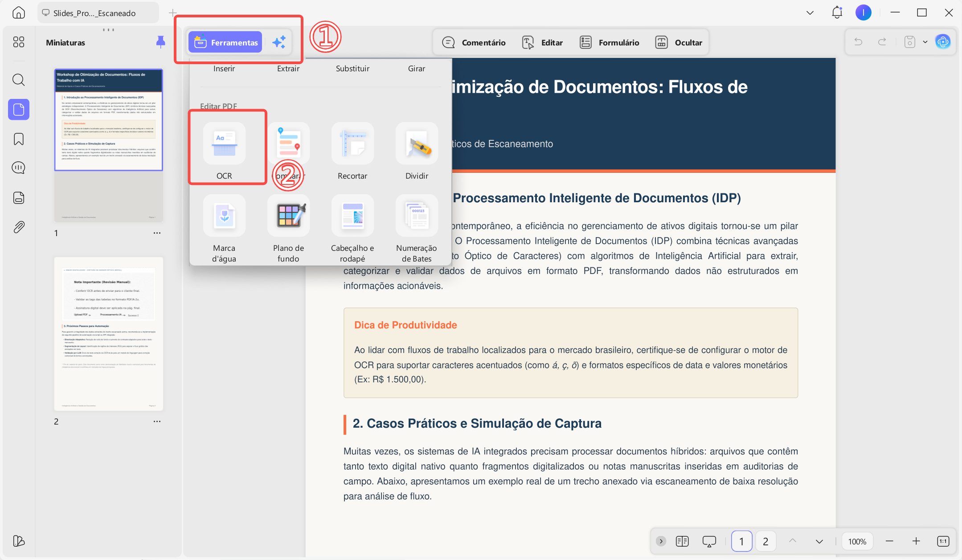This screenshot has height=560, width=962.
Task: Go to the home screen icon
Action: tap(19, 12)
